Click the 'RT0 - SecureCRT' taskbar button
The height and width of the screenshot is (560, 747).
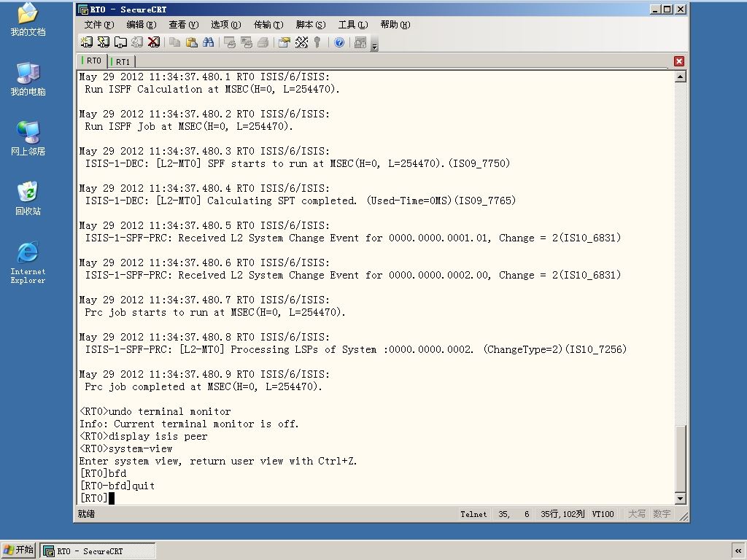point(98,551)
